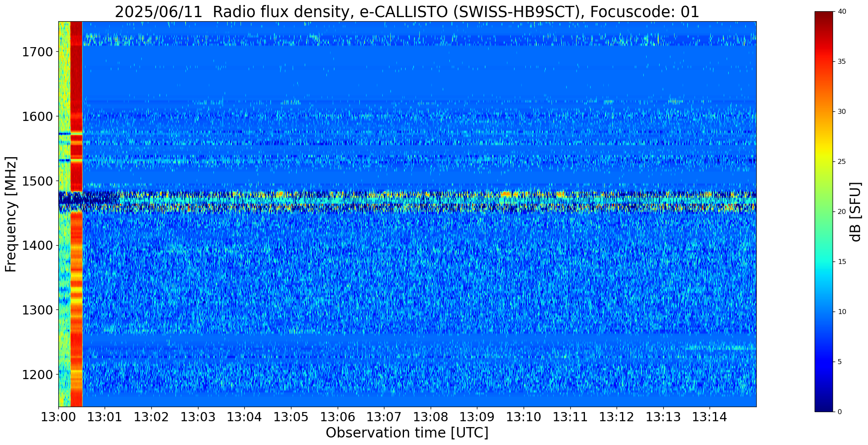The height and width of the screenshot is (445, 868).
Task: Click the bright interference band near 1470 MHz
Action: 407,201
